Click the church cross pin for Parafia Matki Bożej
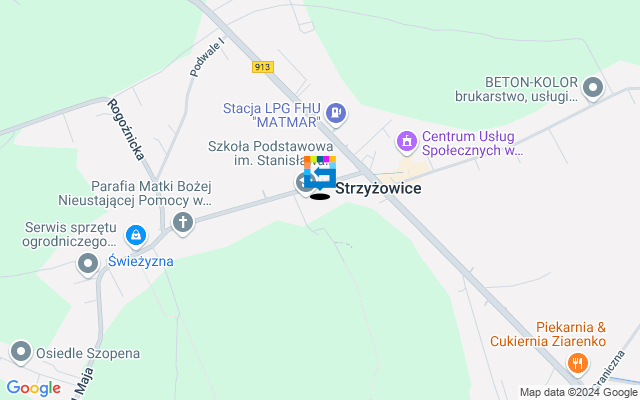The width and height of the screenshot is (640, 400). (x=183, y=224)
